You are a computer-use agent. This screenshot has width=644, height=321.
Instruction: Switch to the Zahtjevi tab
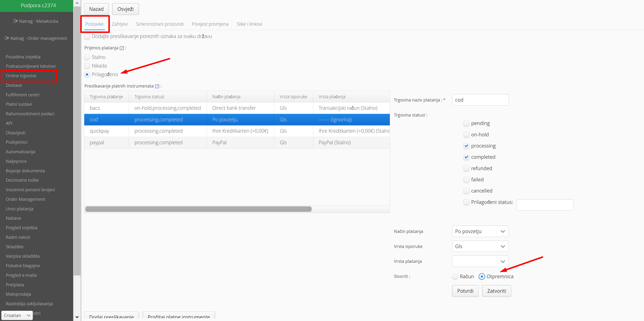point(119,24)
